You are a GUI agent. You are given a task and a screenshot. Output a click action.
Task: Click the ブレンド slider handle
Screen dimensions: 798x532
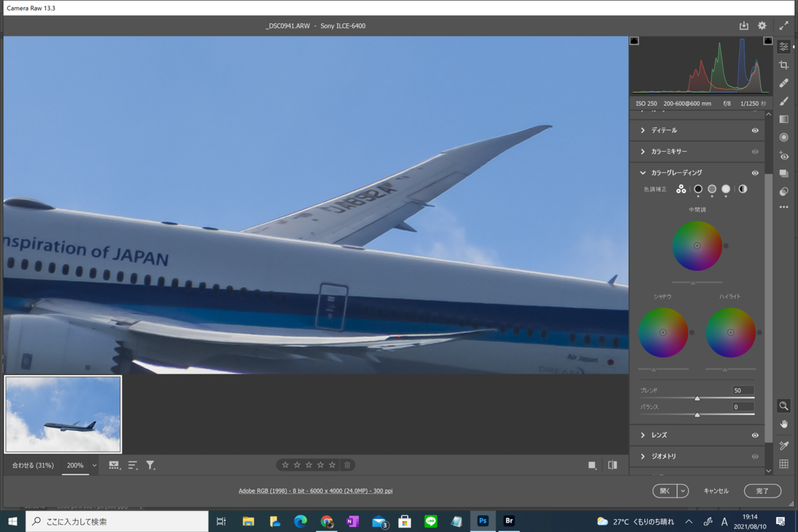(697, 398)
